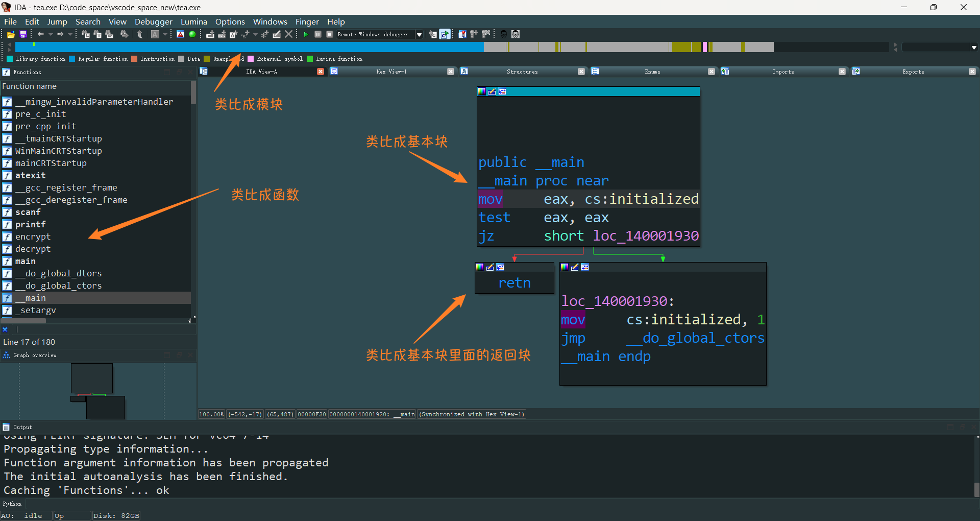Click the group-nodes icon on __main block
The image size is (980, 521).
pos(502,91)
